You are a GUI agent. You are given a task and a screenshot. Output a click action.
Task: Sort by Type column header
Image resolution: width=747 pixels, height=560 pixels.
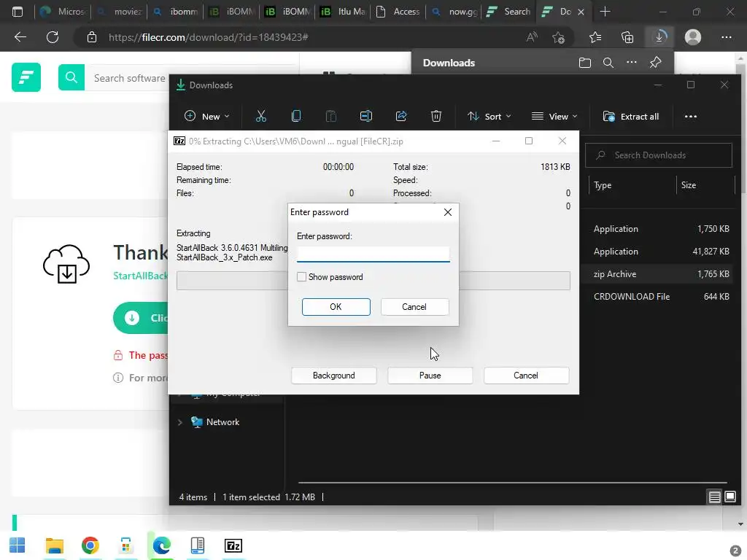pyautogui.click(x=603, y=185)
